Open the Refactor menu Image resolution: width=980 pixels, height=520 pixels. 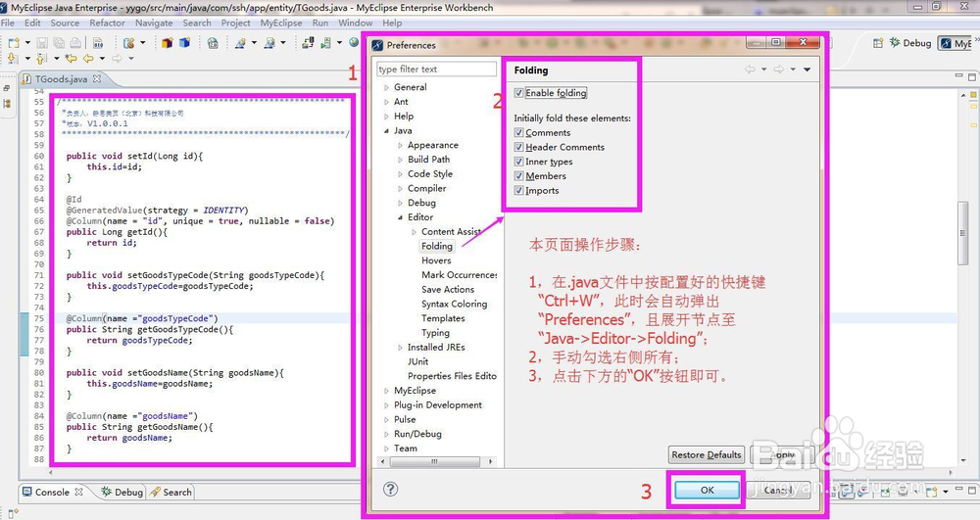[107, 23]
